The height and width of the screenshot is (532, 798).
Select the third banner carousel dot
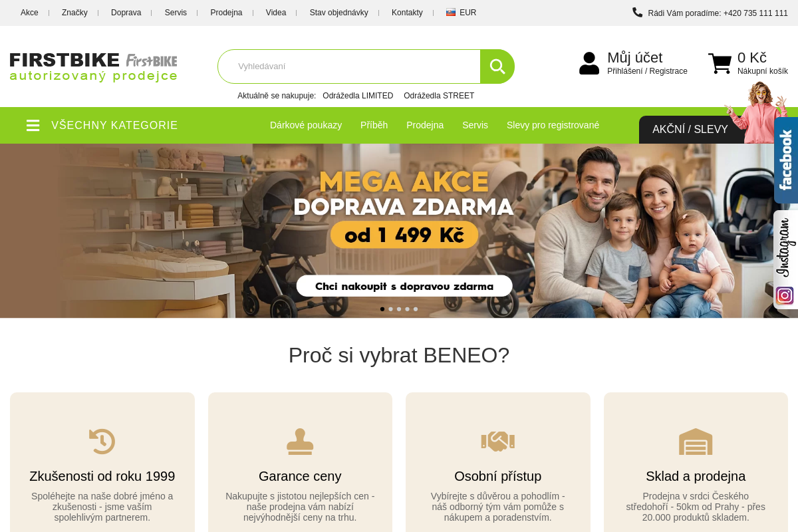pos(399,309)
